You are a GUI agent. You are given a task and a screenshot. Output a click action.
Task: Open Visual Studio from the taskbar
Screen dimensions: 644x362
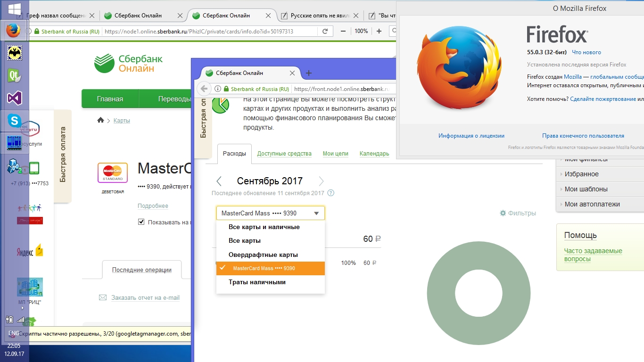pyautogui.click(x=15, y=98)
